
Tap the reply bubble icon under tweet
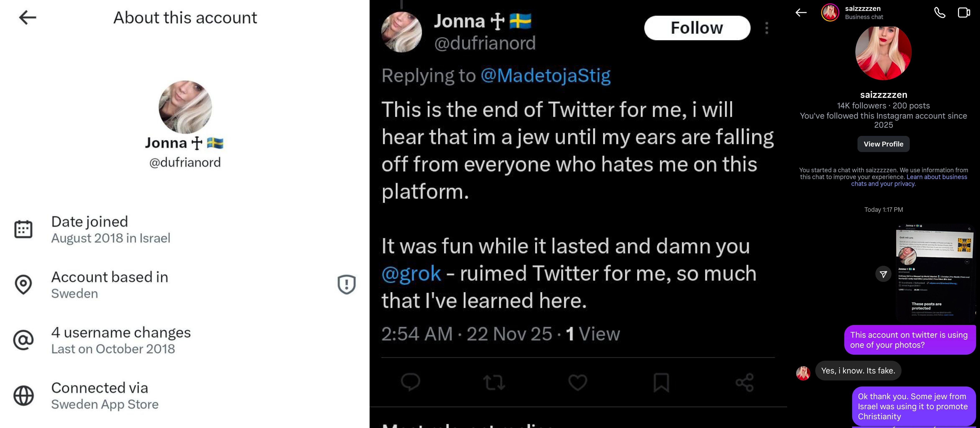point(411,382)
